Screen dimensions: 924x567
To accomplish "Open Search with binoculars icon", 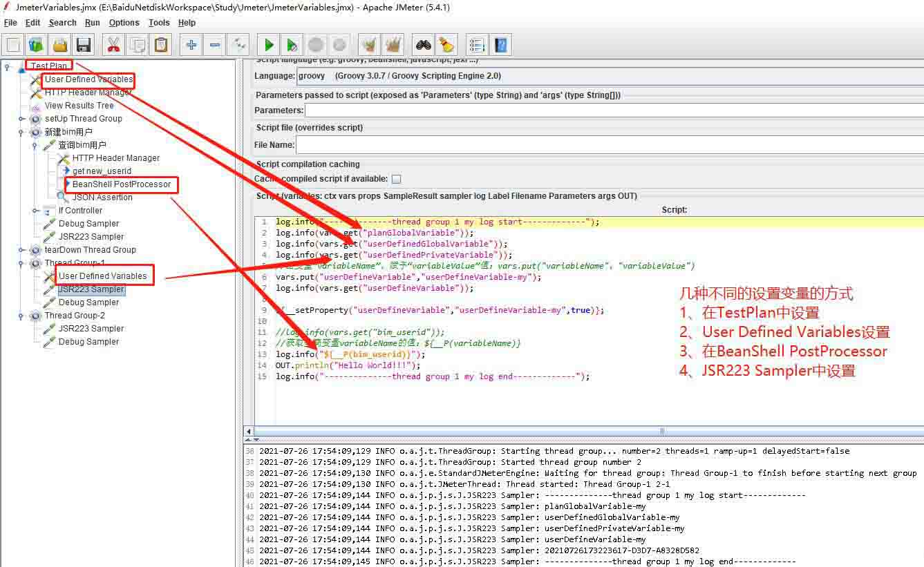I will point(423,46).
